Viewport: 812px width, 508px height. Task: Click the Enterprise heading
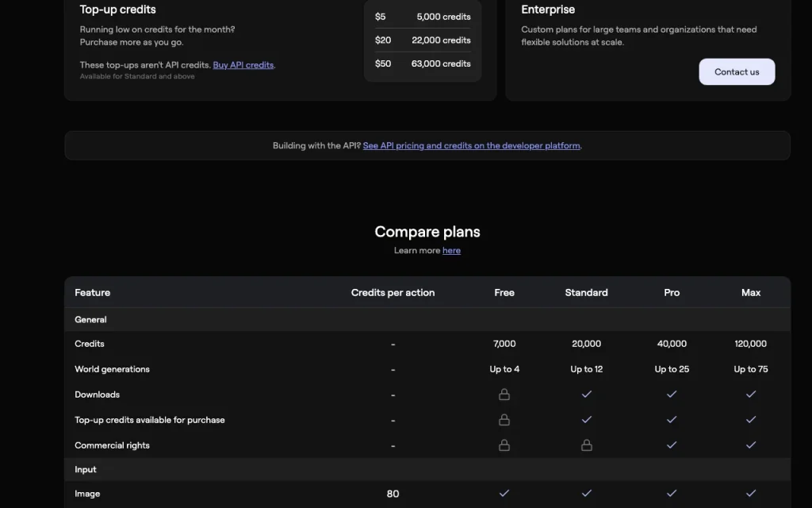[548, 10]
